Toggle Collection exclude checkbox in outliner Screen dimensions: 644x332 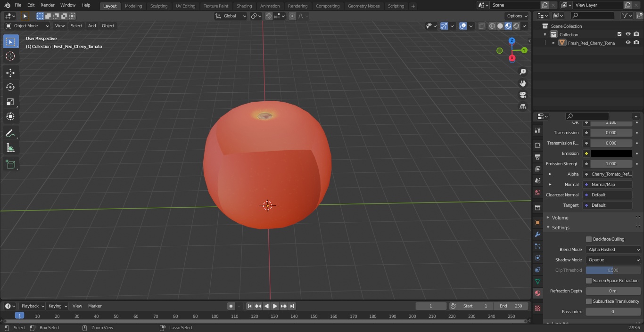(x=619, y=34)
